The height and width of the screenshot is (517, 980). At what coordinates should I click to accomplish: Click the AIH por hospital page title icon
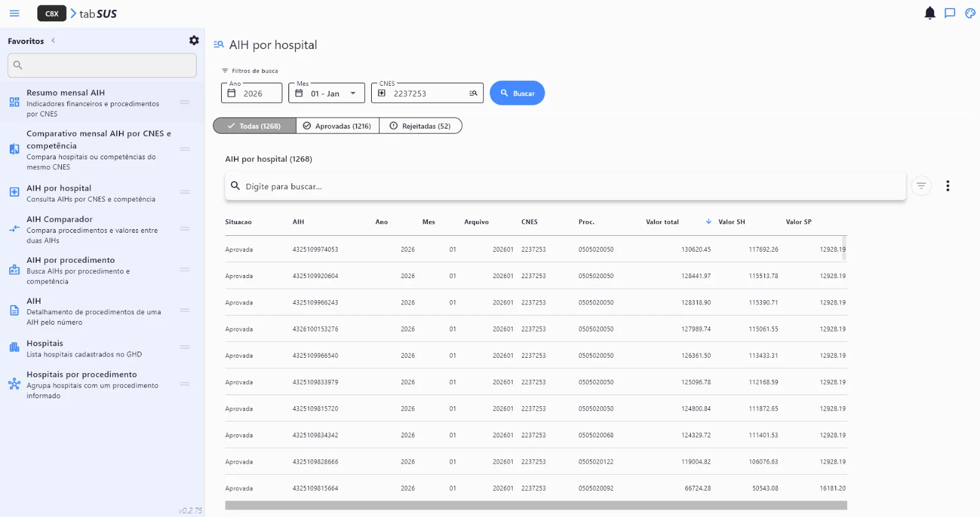click(219, 45)
